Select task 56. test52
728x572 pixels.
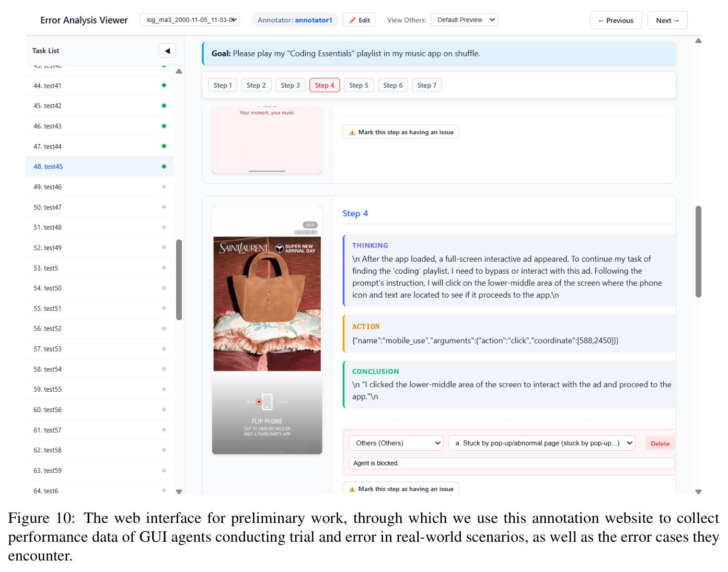point(100,329)
